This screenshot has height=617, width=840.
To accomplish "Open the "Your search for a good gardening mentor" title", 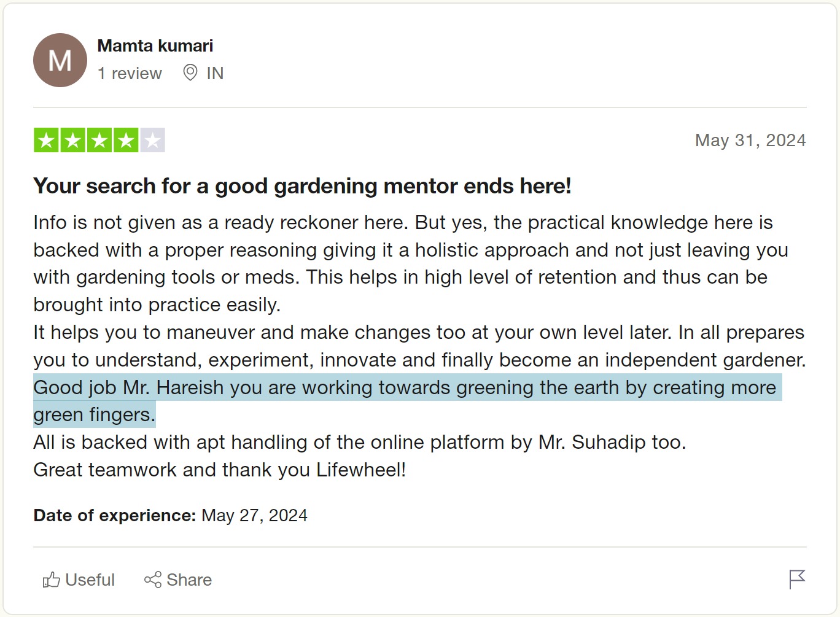I will [302, 186].
